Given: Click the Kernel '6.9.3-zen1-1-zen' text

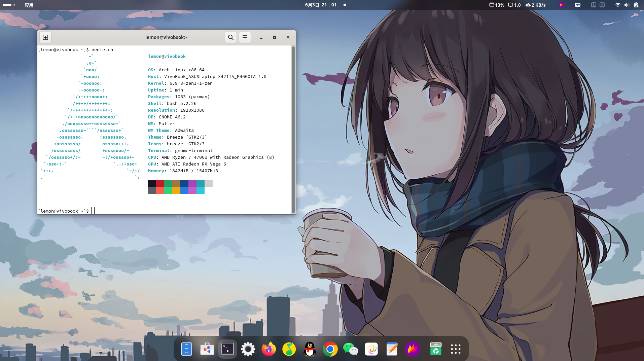Looking at the screenshot, I should pyautogui.click(x=191, y=83).
